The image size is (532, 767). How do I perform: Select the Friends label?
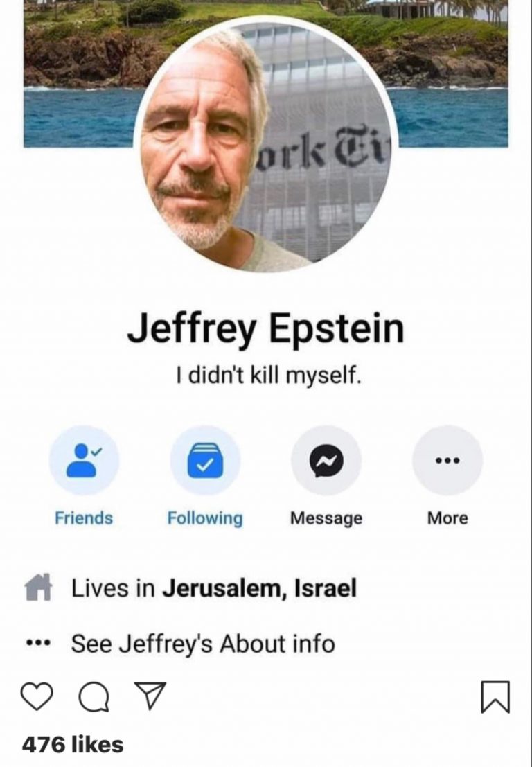(84, 518)
